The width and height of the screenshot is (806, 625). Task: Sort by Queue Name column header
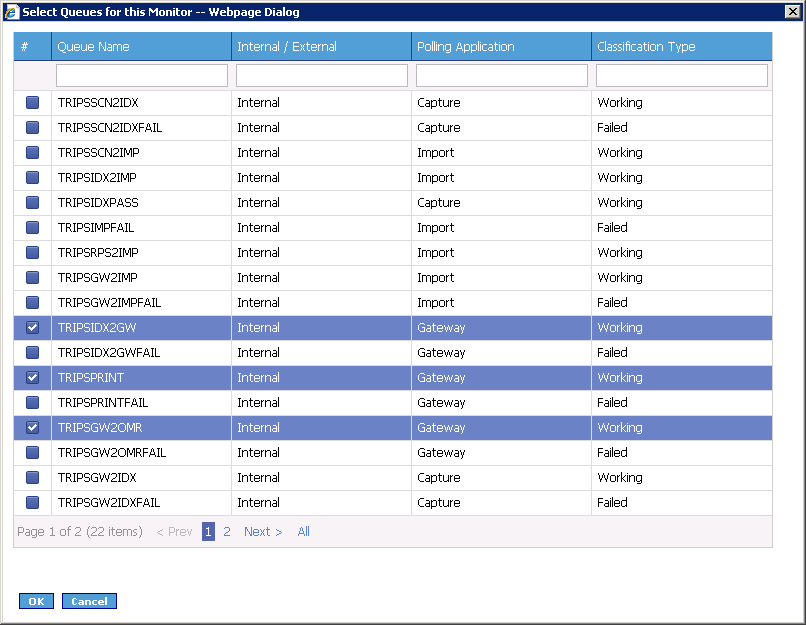point(141,47)
